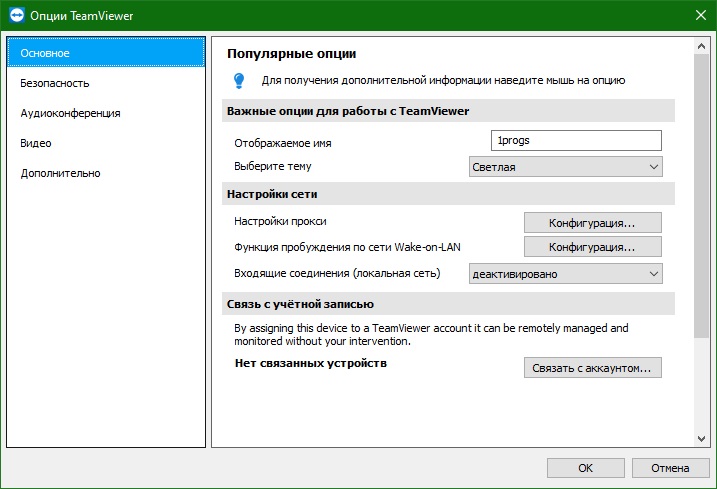
Task: Open the Выберите тему dropdown (Светлая)
Action: (566, 167)
